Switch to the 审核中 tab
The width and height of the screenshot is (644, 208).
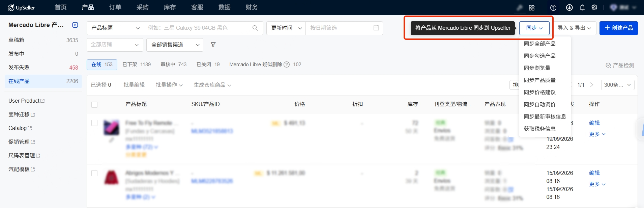(x=174, y=64)
